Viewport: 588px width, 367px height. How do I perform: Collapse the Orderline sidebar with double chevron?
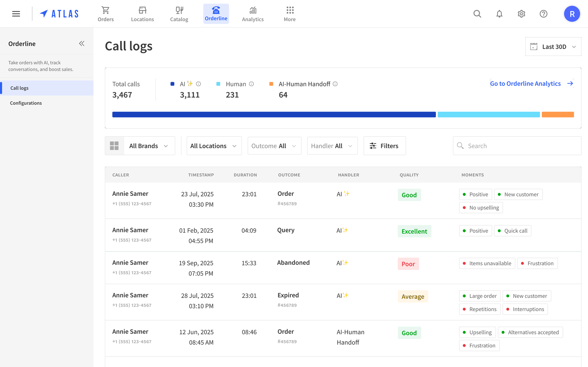(x=82, y=44)
